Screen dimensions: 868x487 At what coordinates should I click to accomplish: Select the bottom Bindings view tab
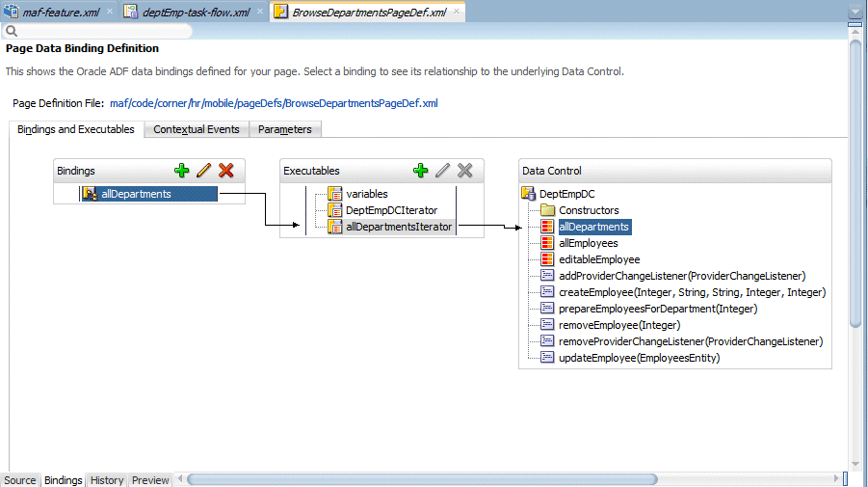tap(64, 480)
